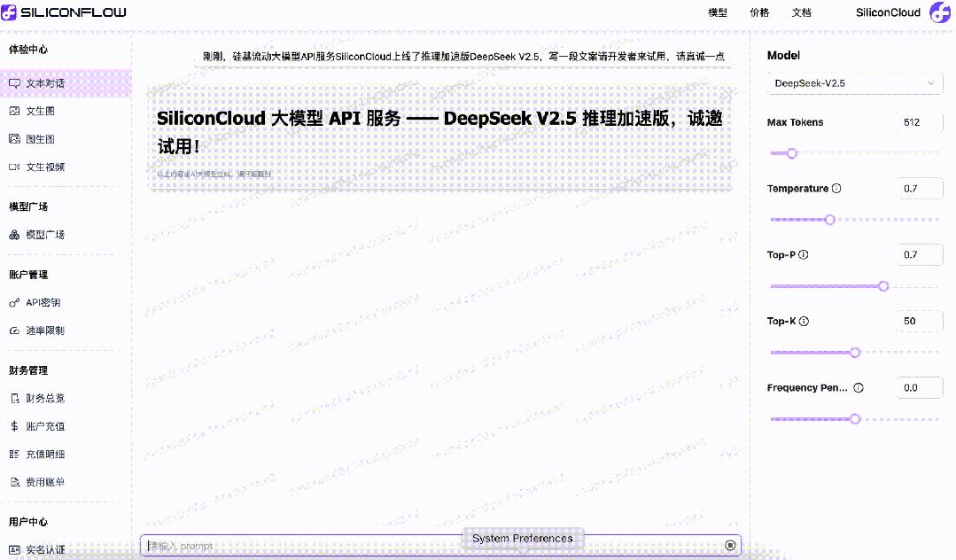The image size is (956, 560).
Task: Click the prompt input field
Action: (354, 545)
